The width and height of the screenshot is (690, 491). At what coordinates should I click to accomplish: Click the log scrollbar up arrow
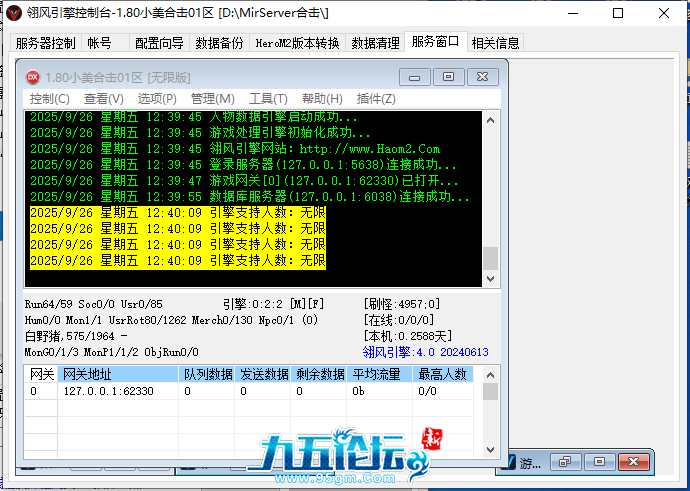click(490, 120)
